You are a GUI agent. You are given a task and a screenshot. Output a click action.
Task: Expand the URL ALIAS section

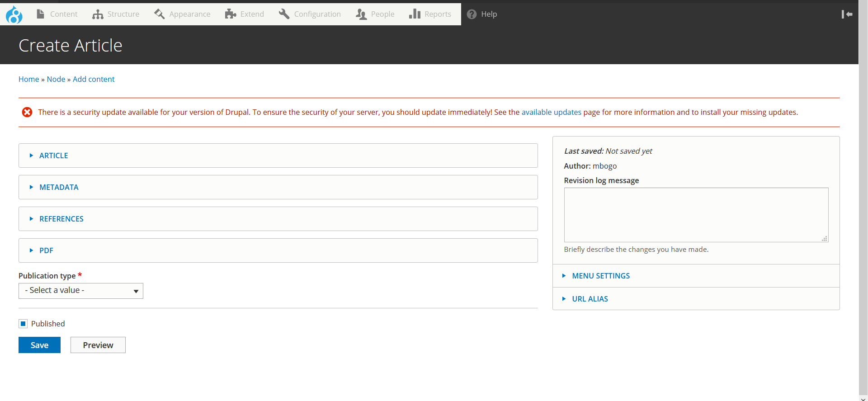pos(590,299)
